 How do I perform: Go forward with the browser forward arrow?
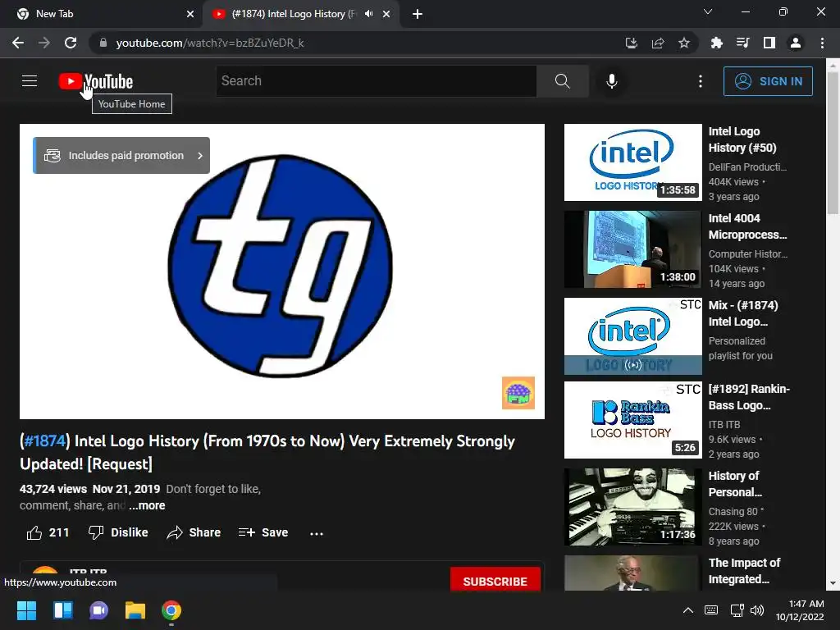coord(44,43)
